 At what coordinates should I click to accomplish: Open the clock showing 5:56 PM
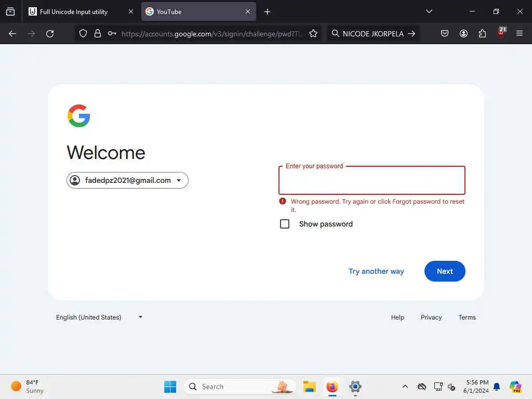[476, 387]
